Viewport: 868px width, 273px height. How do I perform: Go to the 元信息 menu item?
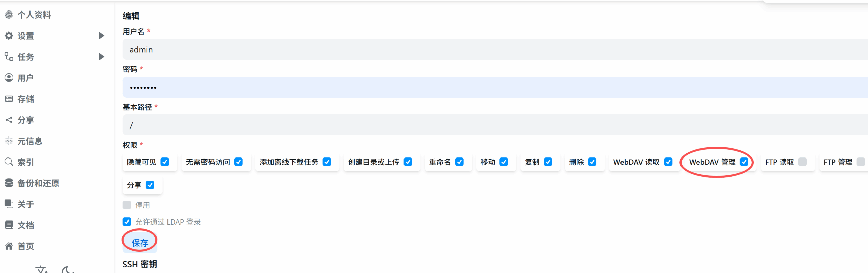click(x=30, y=141)
